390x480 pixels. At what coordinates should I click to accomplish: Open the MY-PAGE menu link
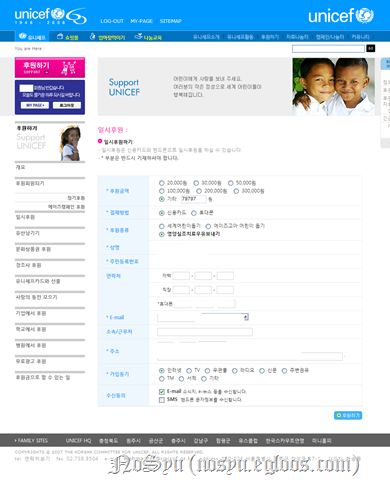141,21
